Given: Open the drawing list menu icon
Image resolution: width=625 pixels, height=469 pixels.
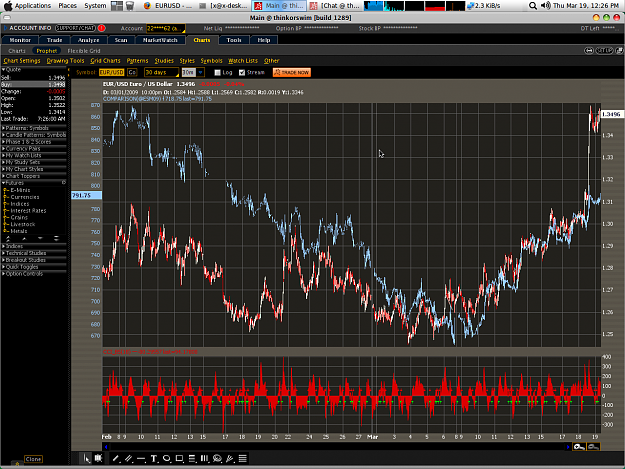Looking at the screenshot, I should point(243,459).
